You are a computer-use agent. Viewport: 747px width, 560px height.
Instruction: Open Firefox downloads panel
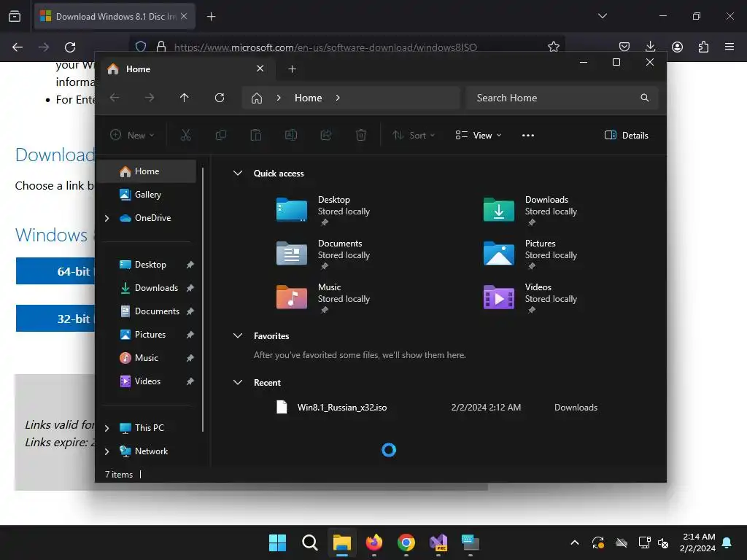click(650, 47)
